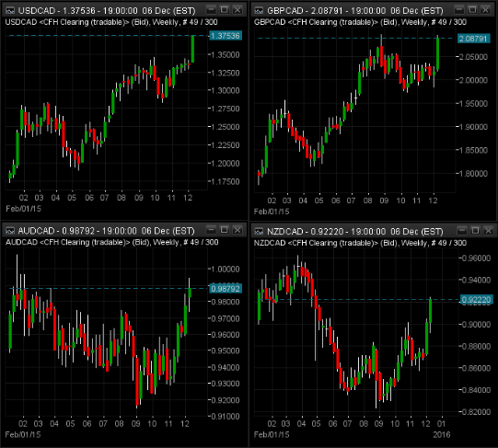Image resolution: width=498 pixels, height=448 pixels.
Task: Close the AUDCAD chart window
Action: click(x=237, y=230)
